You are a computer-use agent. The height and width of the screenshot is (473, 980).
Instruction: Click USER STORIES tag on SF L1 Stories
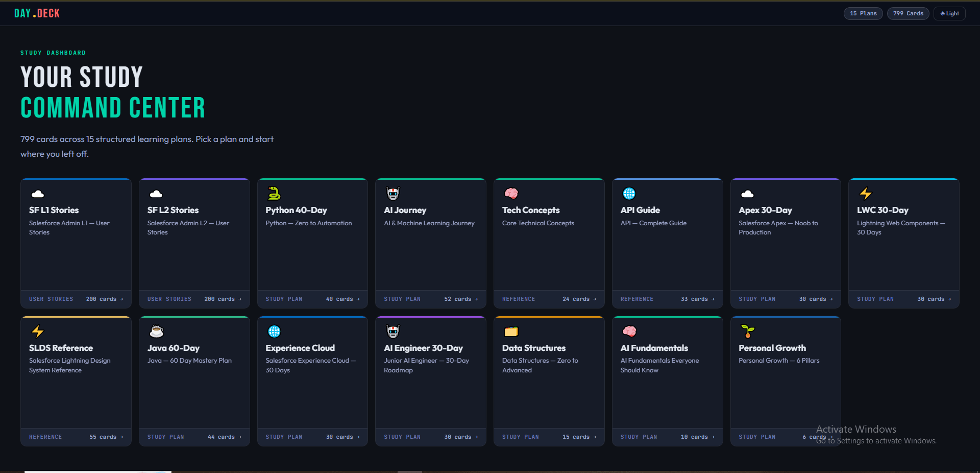click(x=51, y=299)
